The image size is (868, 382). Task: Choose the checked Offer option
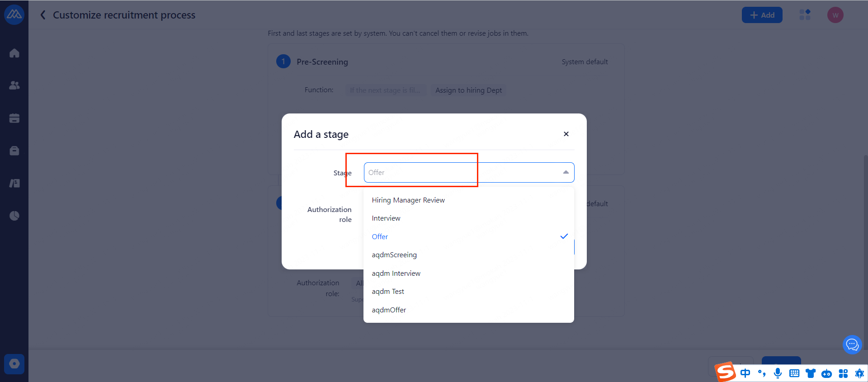pyautogui.click(x=380, y=237)
